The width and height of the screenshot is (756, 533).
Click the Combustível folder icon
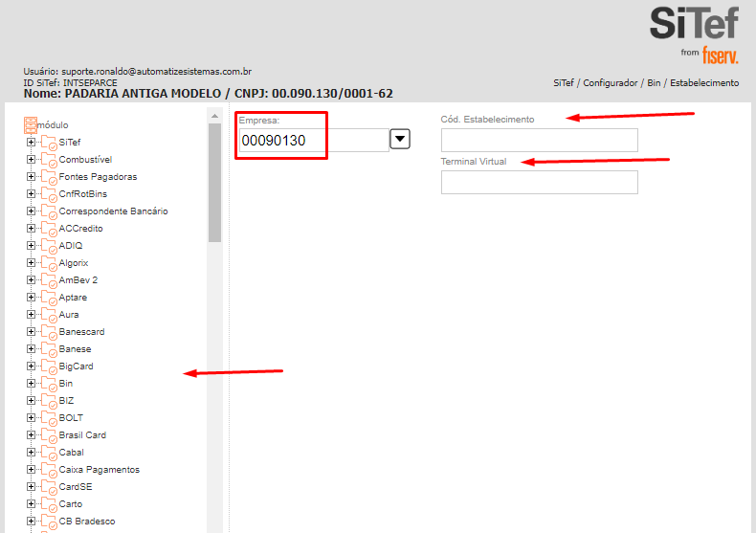(x=49, y=160)
